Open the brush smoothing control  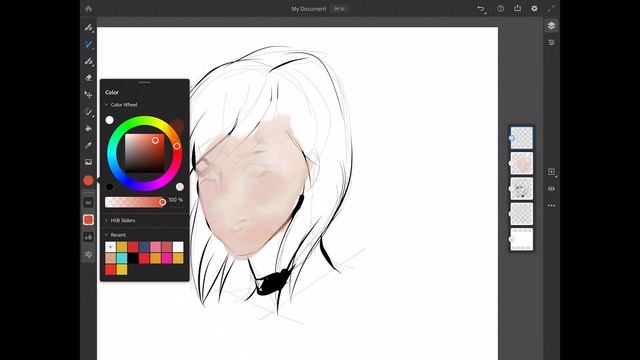point(89,237)
